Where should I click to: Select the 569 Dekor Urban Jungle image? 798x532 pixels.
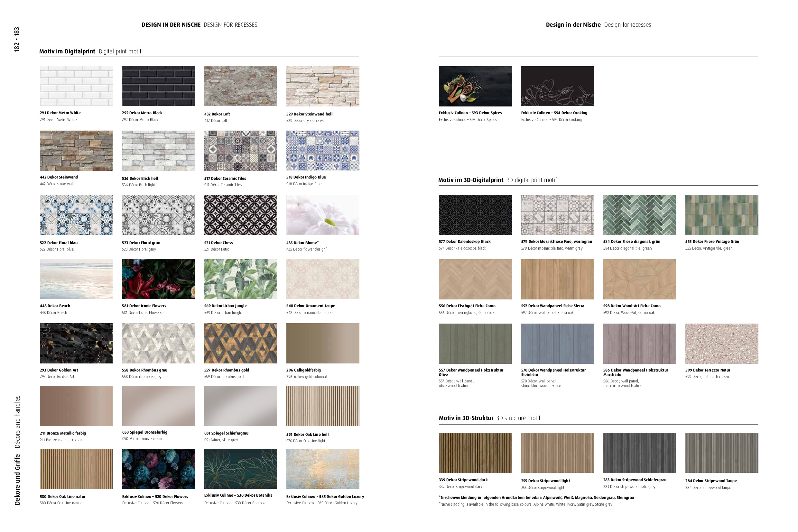(x=240, y=279)
